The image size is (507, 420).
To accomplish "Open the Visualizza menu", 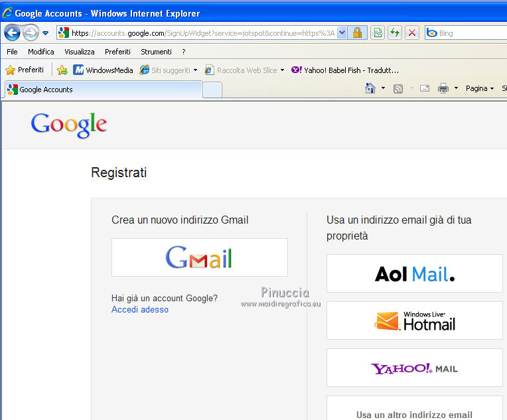I will point(79,52).
